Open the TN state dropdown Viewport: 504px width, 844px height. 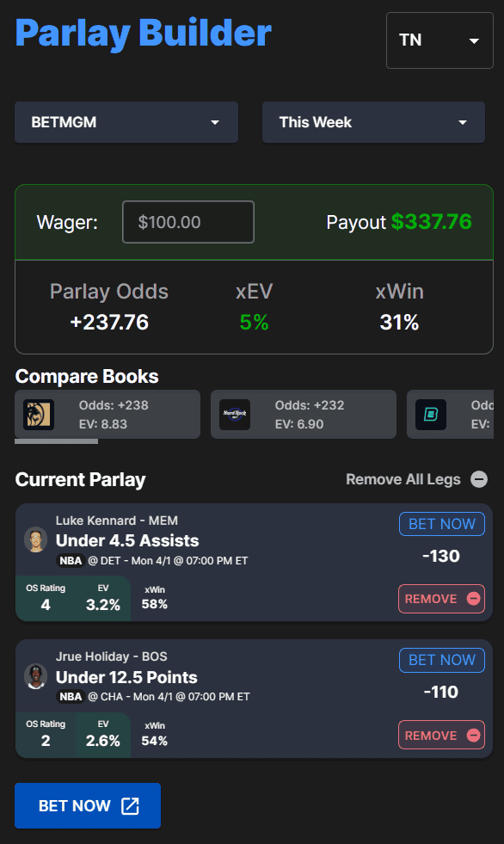tap(439, 40)
